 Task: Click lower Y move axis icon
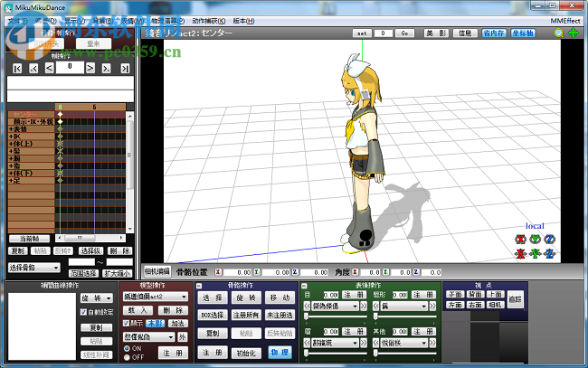[x=536, y=254]
